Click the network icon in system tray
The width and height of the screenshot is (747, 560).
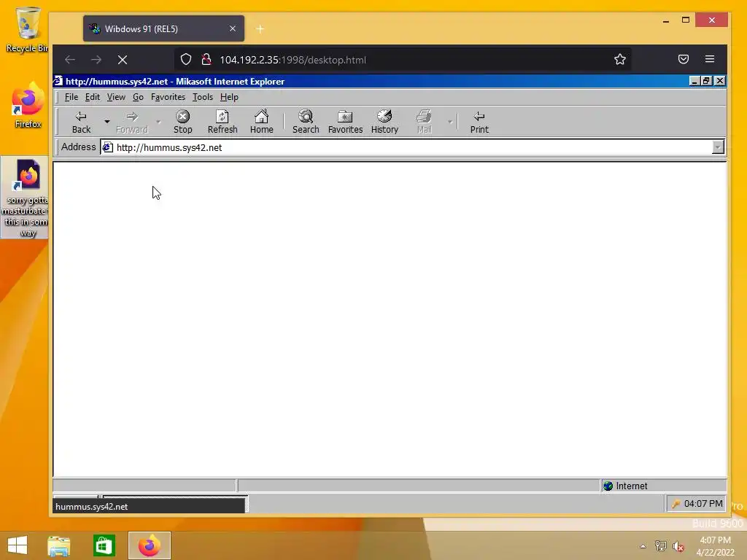(x=661, y=546)
